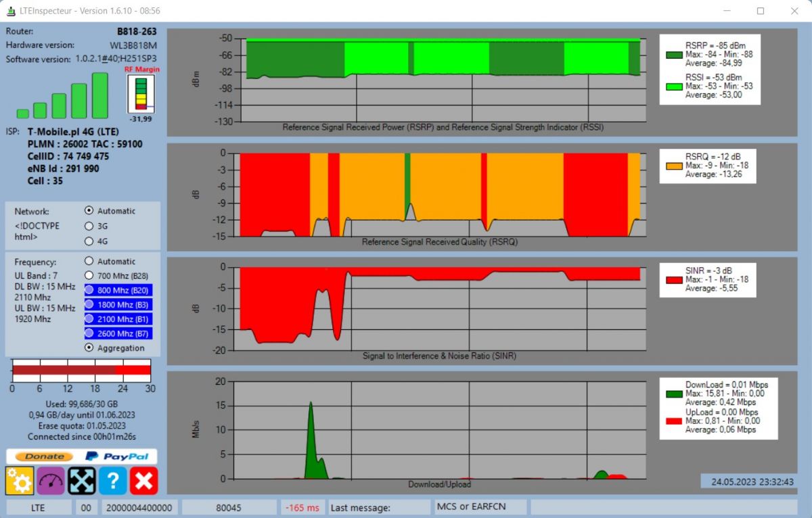This screenshot has width=812, height=518.
Task: Click PLMN : 26002 TAC : 59100 text
Action: click(x=85, y=144)
